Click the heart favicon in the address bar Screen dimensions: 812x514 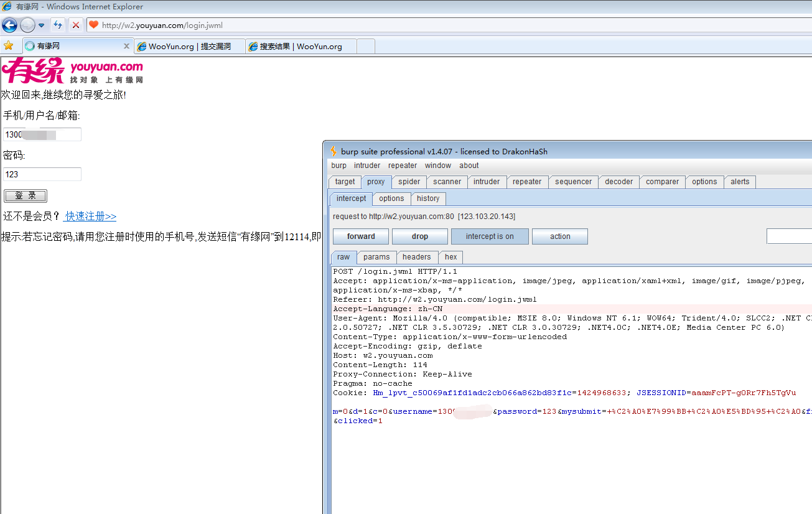click(94, 25)
